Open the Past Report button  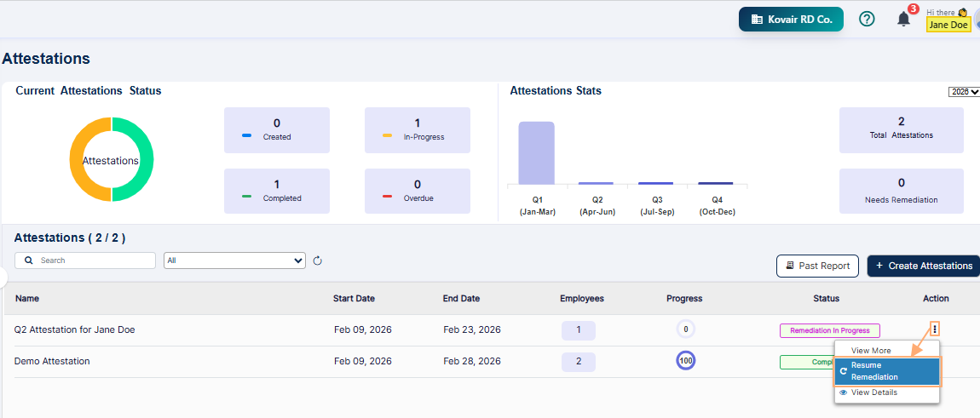click(x=817, y=266)
